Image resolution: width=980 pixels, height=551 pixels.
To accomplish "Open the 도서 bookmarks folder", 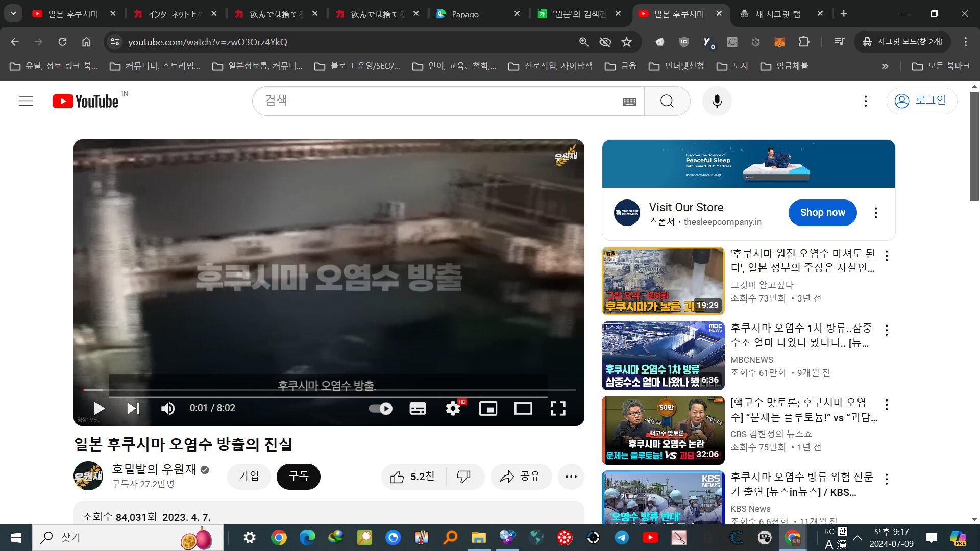I will pos(732,66).
